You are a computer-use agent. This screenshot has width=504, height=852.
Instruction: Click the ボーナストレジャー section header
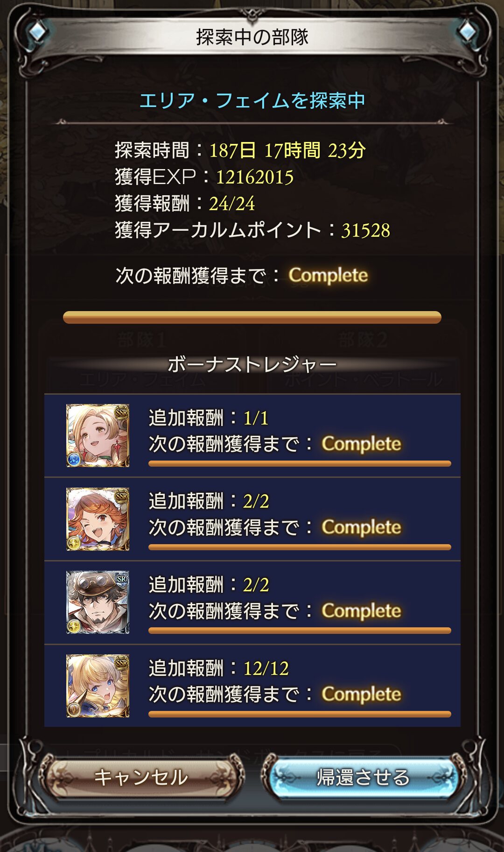coord(252,364)
